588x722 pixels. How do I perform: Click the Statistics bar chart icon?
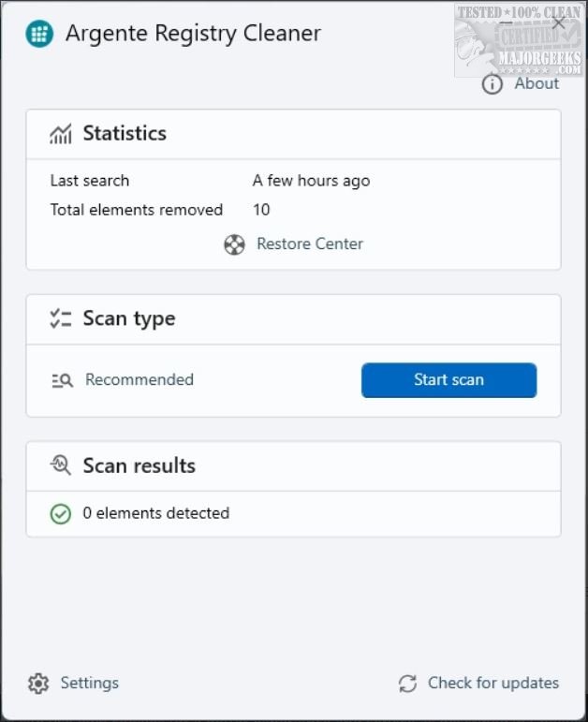(61, 134)
